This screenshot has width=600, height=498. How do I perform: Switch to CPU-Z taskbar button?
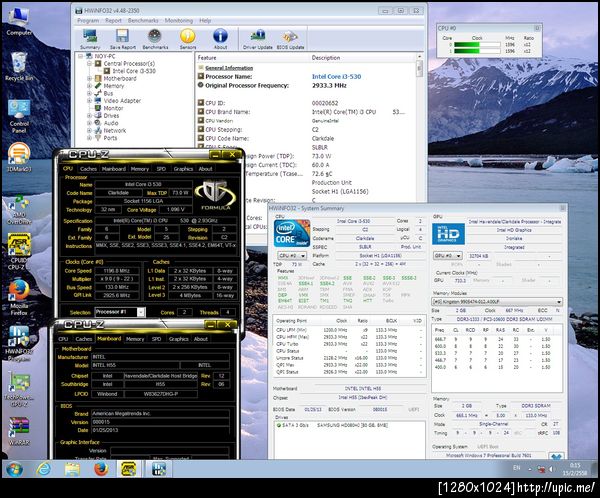(x=129, y=469)
